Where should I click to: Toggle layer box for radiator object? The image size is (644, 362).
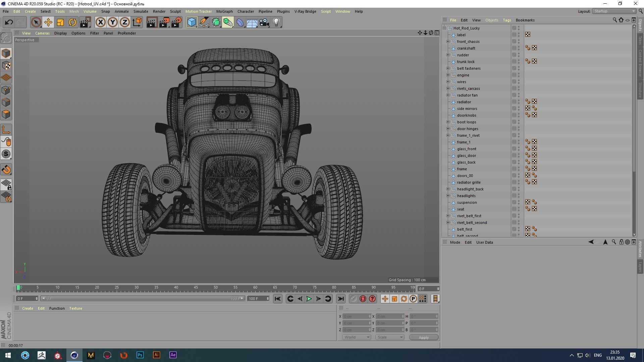click(x=514, y=102)
